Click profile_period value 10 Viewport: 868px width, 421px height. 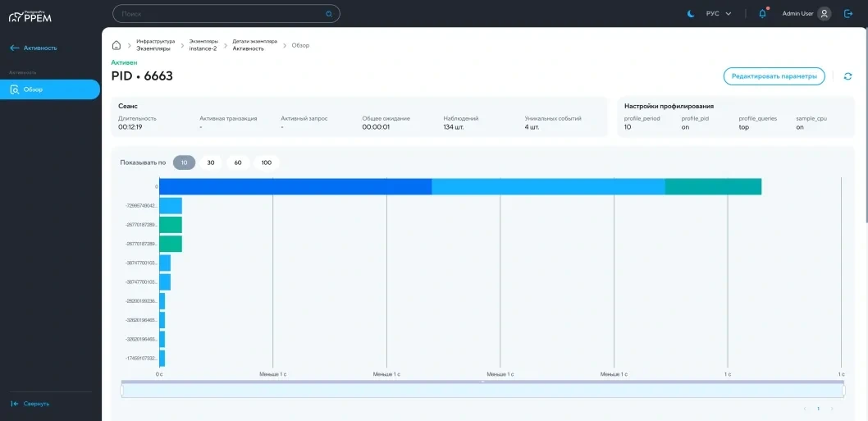point(628,127)
